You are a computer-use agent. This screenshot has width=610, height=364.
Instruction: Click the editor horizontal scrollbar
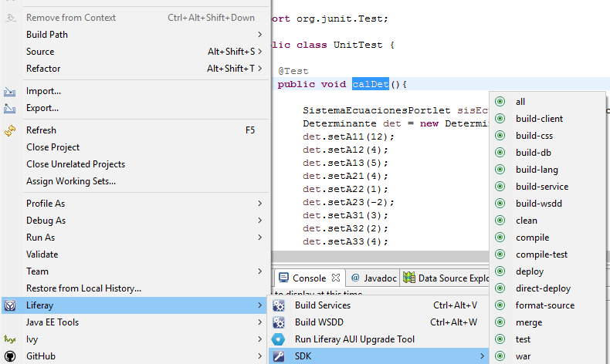click(x=380, y=256)
